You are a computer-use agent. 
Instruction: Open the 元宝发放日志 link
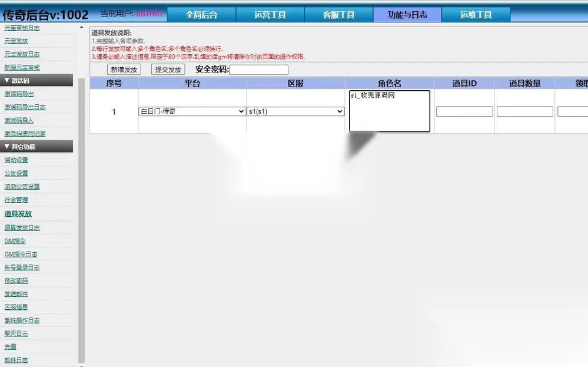point(22,54)
